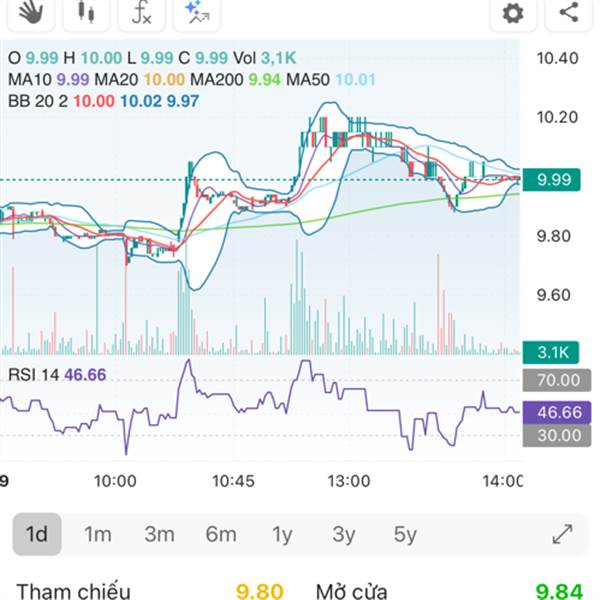Select the MA50 10.01 indicator legend
Screen dimensions: 600x600
[x=331, y=80]
